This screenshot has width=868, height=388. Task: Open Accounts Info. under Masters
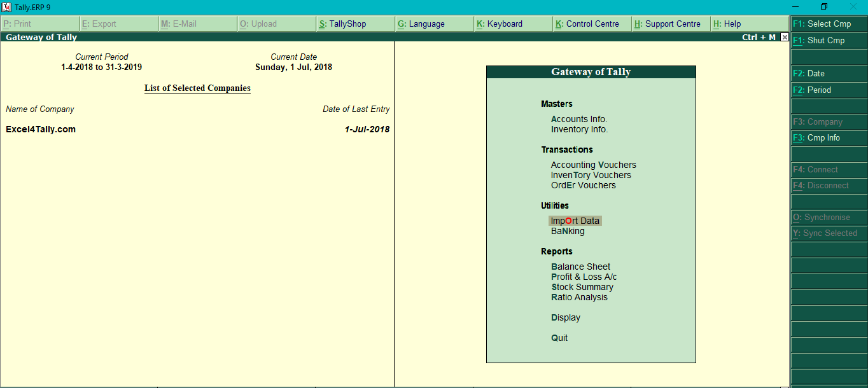(579, 119)
